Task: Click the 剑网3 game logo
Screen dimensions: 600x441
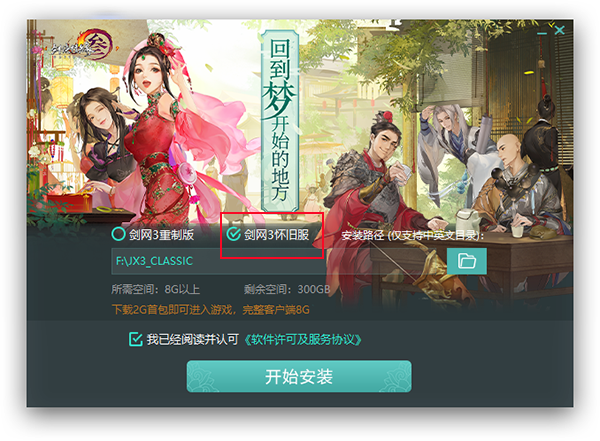Action: [83, 46]
